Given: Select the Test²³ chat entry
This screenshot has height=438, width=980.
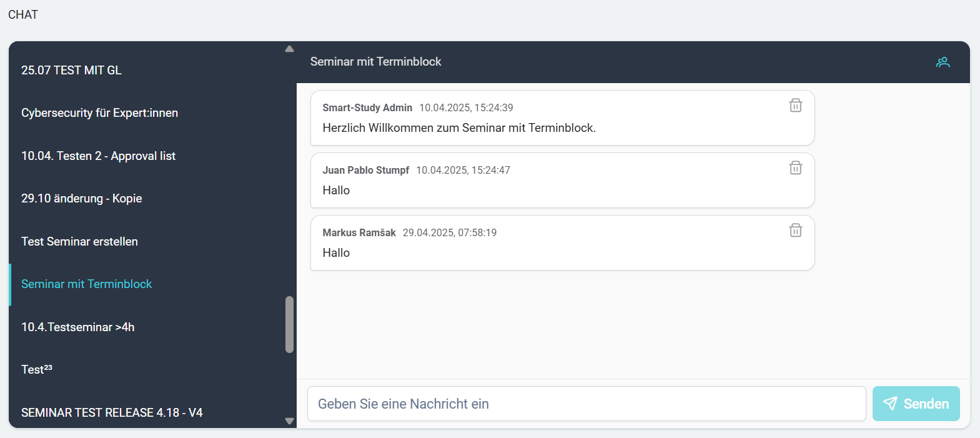Looking at the screenshot, I should [x=147, y=370].
